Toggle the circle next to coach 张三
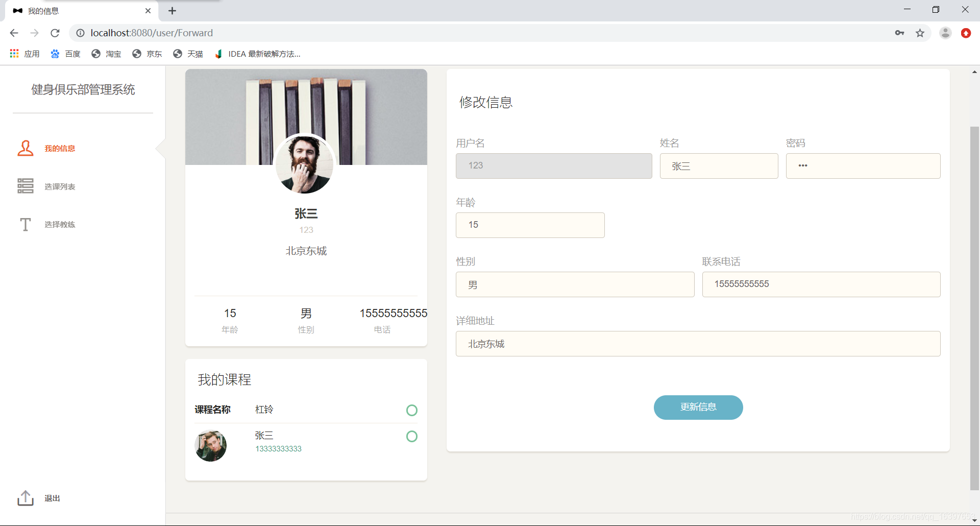 click(412, 436)
